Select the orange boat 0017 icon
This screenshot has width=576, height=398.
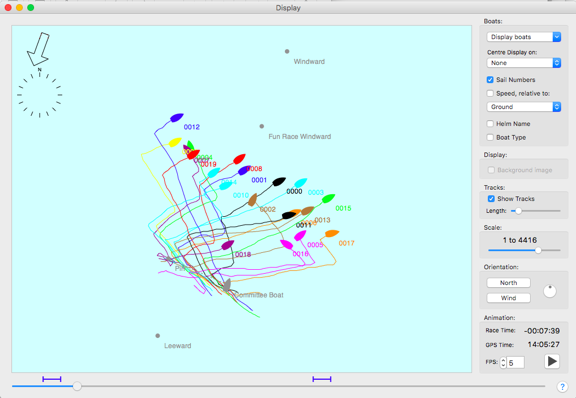(332, 233)
